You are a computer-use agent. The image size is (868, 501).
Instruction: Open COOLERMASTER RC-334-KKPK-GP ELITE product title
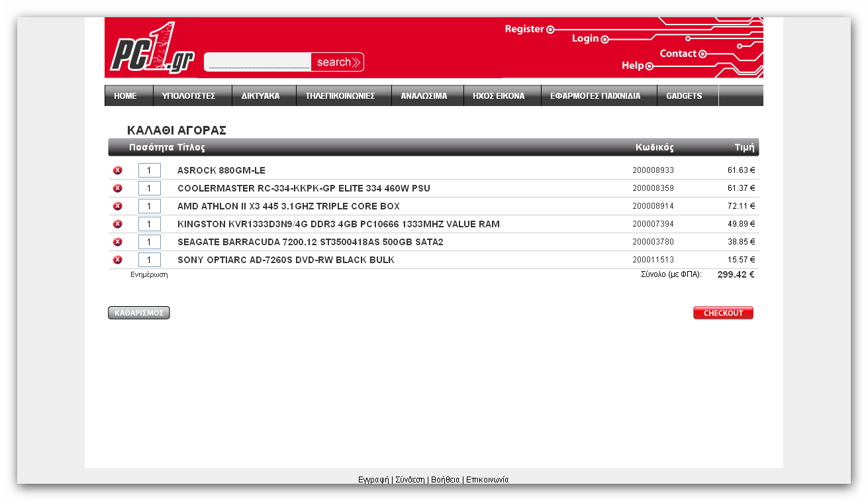coord(304,188)
